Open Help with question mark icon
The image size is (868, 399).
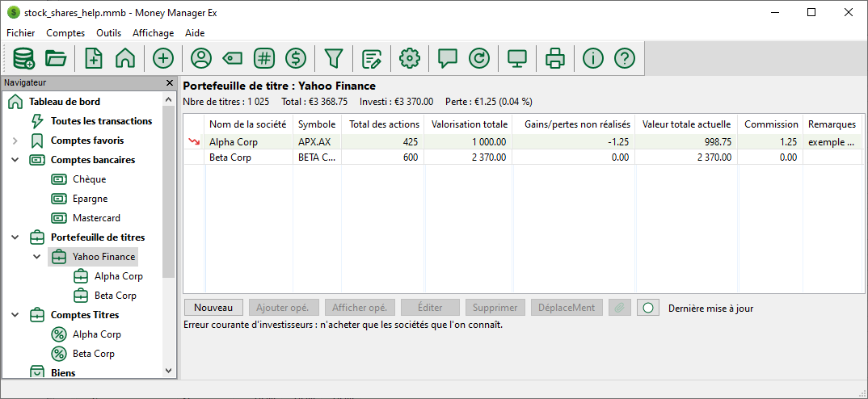(625, 58)
